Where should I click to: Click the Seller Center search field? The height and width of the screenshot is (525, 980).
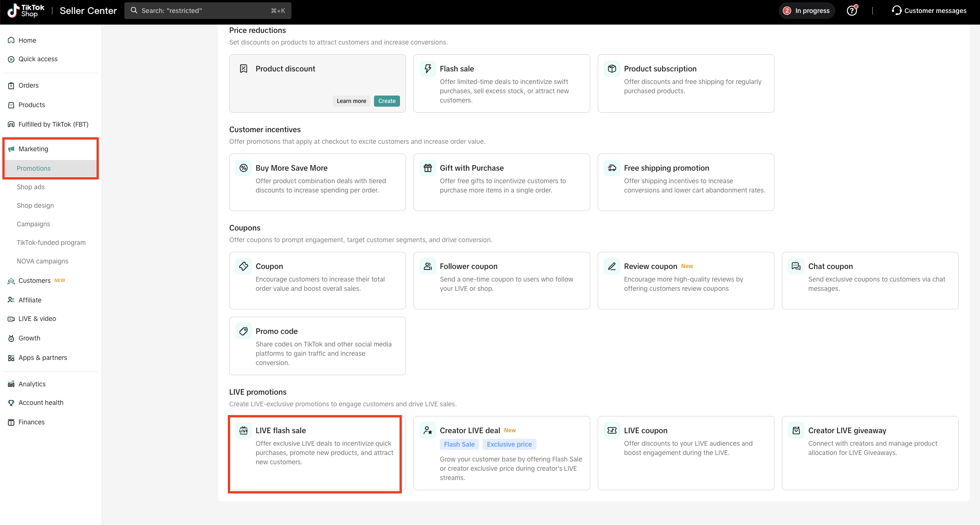click(x=207, y=11)
